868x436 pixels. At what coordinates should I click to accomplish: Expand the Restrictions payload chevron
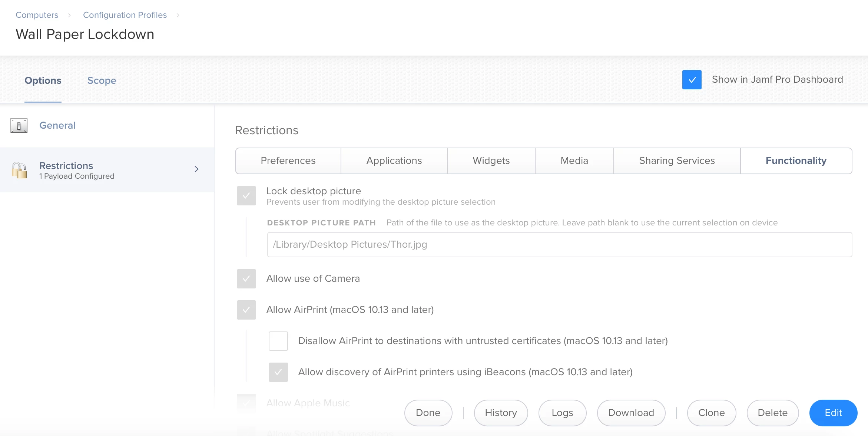(x=196, y=169)
